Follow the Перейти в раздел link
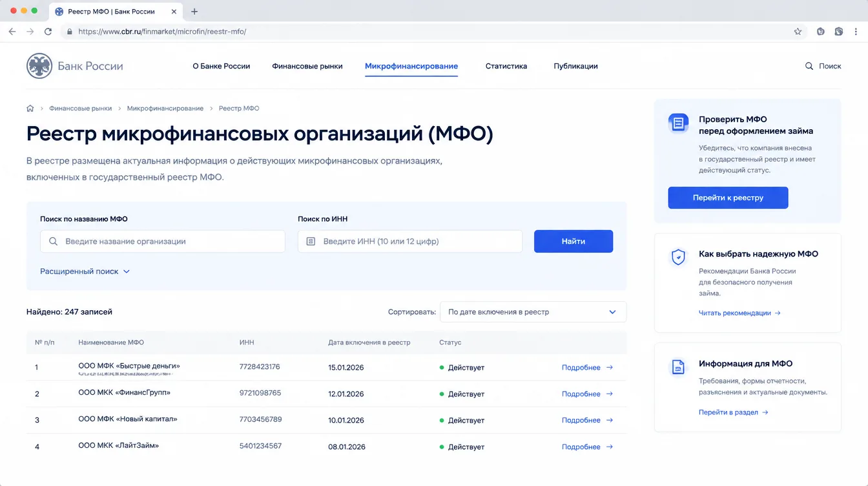 click(733, 412)
